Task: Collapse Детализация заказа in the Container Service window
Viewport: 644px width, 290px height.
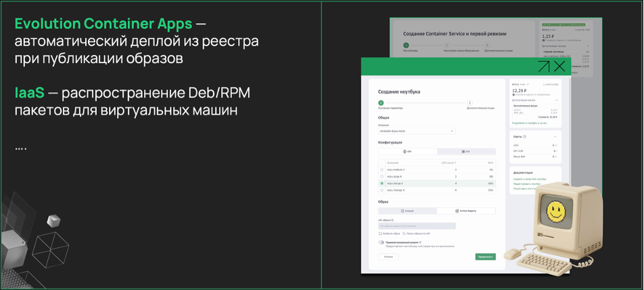Action: pyautogui.click(x=588, y=46)
